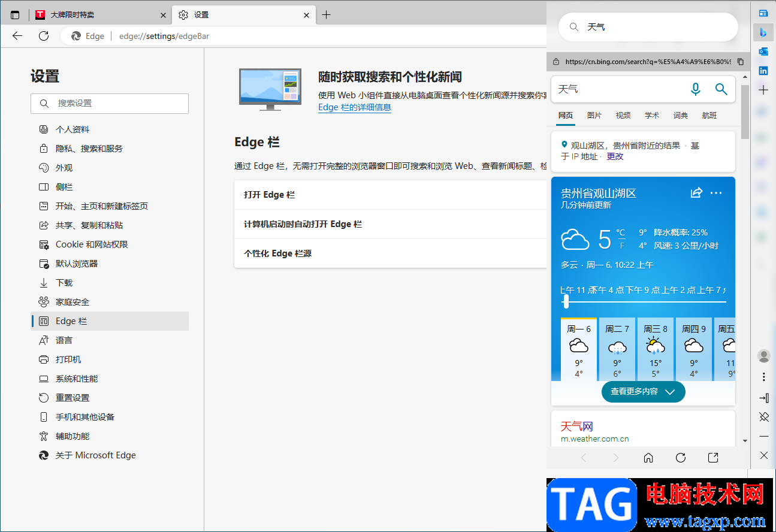Click the Edge 栏的详细信息 link
The height and width of the screenshot is (532, 776).
pos(355,107)
